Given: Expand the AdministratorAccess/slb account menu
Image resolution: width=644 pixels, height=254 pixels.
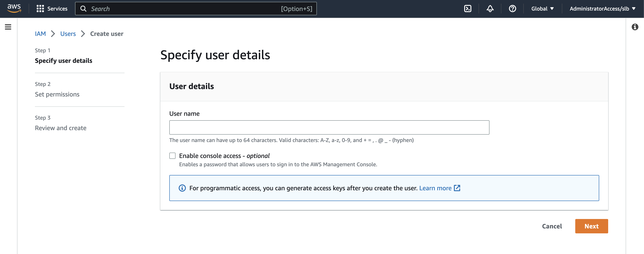Looking at the screenshot, I should coord(602,9).
